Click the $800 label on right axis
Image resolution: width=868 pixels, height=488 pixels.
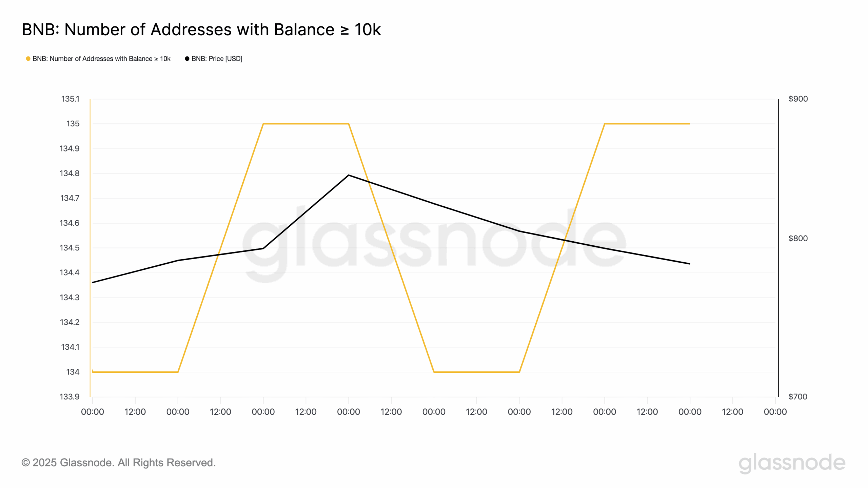798,238
